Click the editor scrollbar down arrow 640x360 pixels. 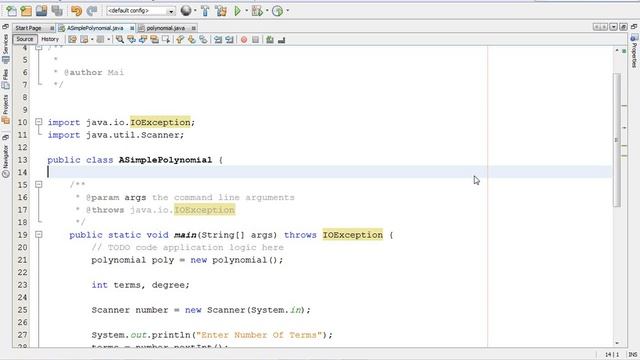pos(617,343)
